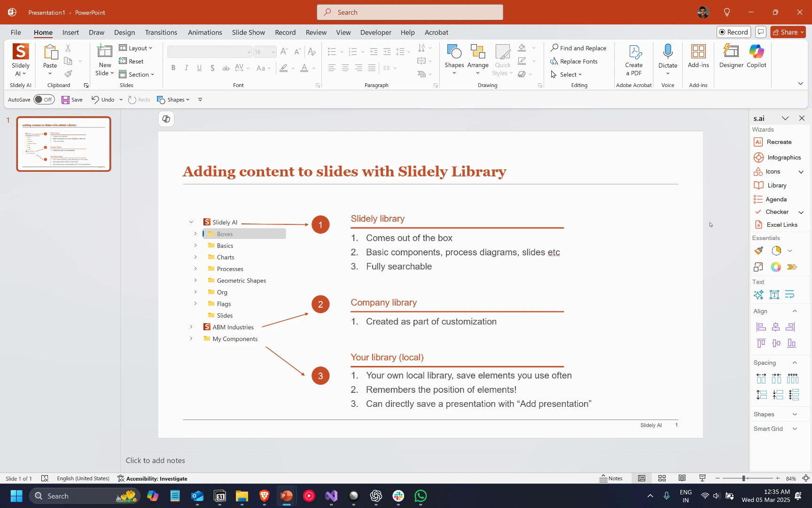Increase font size with the larger A icon
Viewport: 812px width, 508px height.
pos(284,52)
